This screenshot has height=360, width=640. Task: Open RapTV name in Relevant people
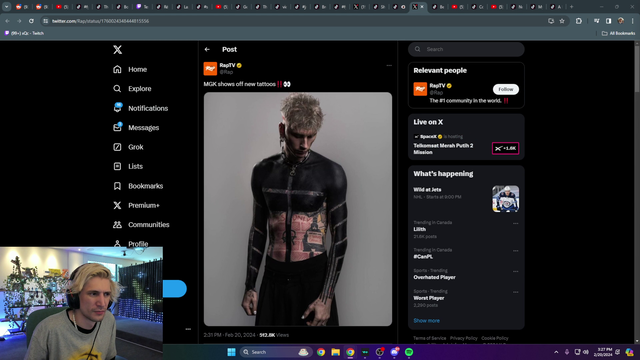tap(437, 86)
